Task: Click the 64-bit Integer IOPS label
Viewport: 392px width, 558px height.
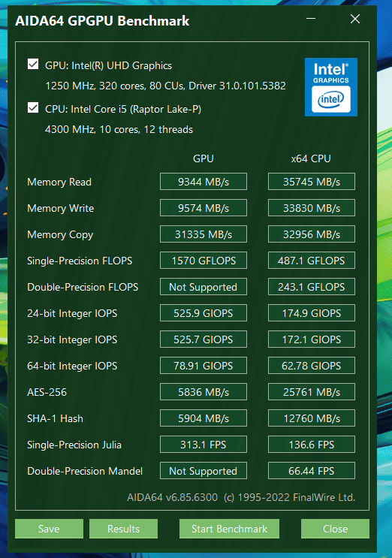Action: [x=72, y=366]
